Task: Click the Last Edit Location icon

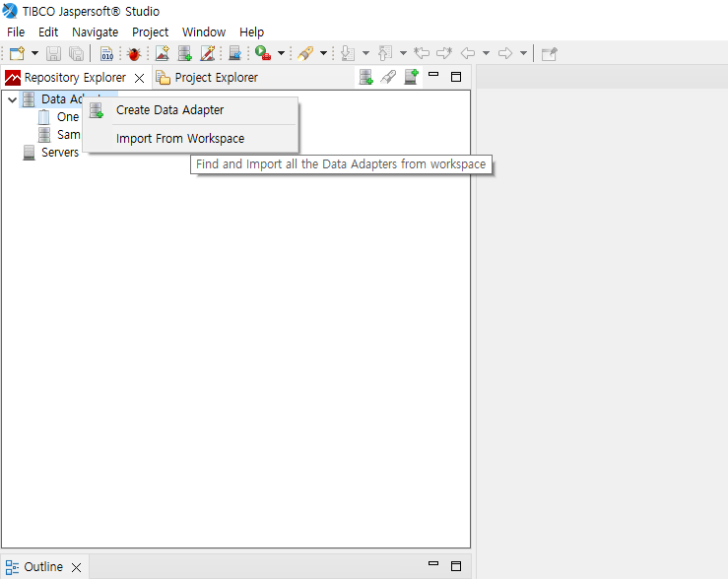Action: pos(422,53)
